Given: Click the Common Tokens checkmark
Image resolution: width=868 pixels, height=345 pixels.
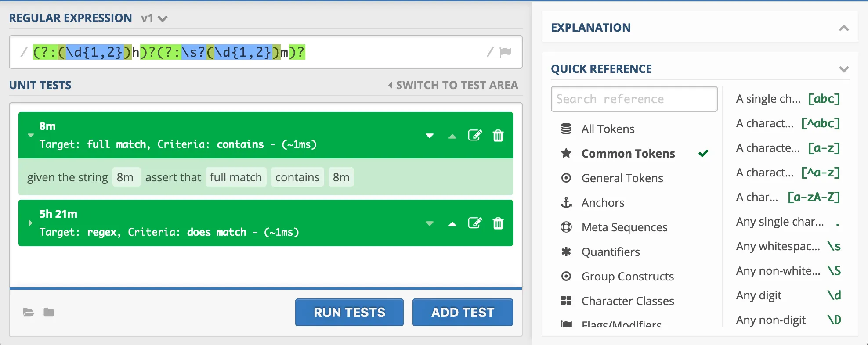Looking at the screenshot, I should coord(703,153).
